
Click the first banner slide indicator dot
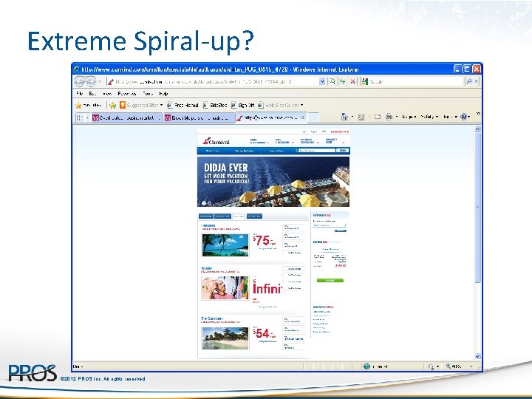(x=204, y=203)
